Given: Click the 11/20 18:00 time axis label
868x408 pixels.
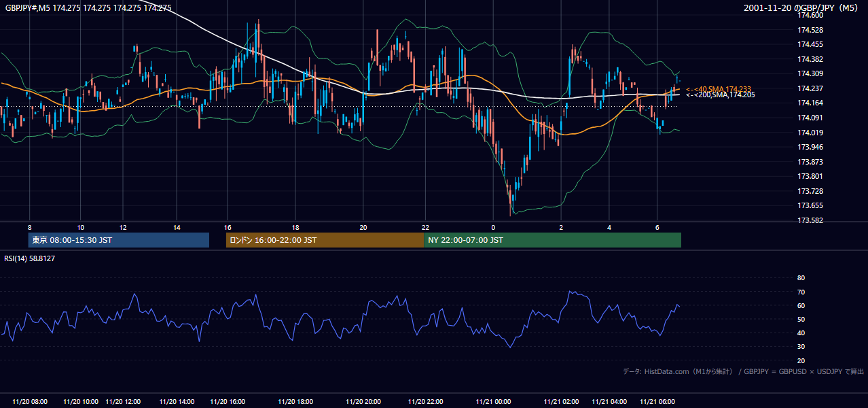Looking at the screenshot, I should (x=295, y=402).
